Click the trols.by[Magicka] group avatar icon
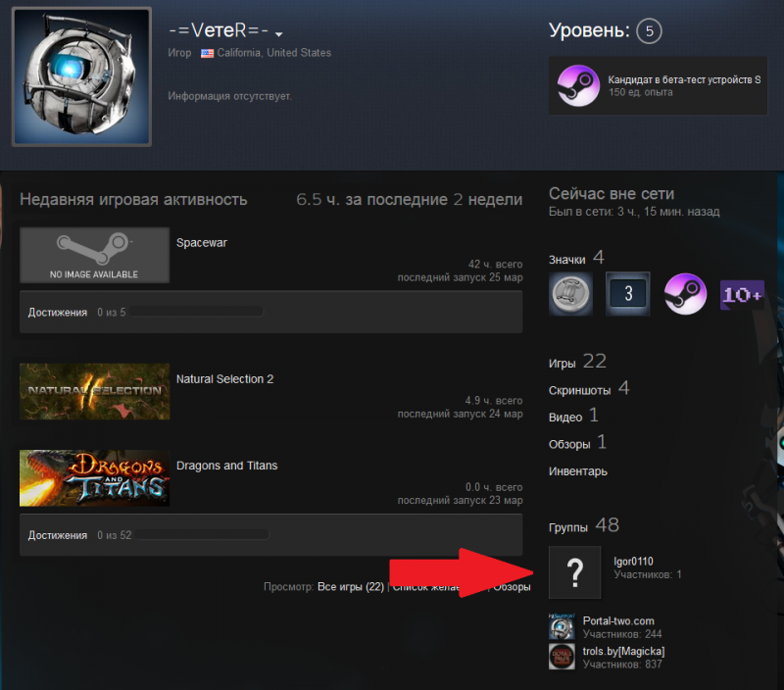784x690 pixels. 562,657
